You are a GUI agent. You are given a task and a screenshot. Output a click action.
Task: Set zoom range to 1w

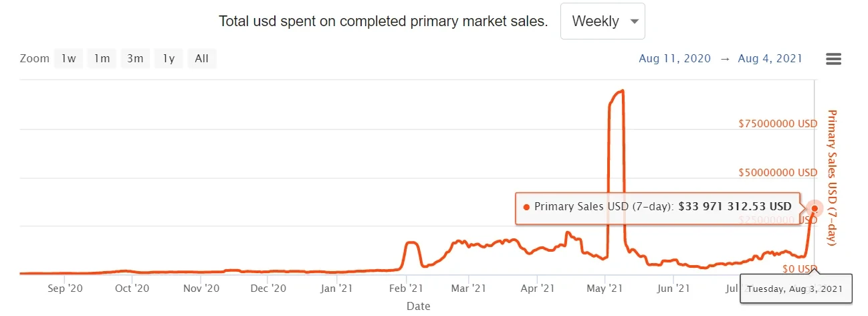pos(69,59)
